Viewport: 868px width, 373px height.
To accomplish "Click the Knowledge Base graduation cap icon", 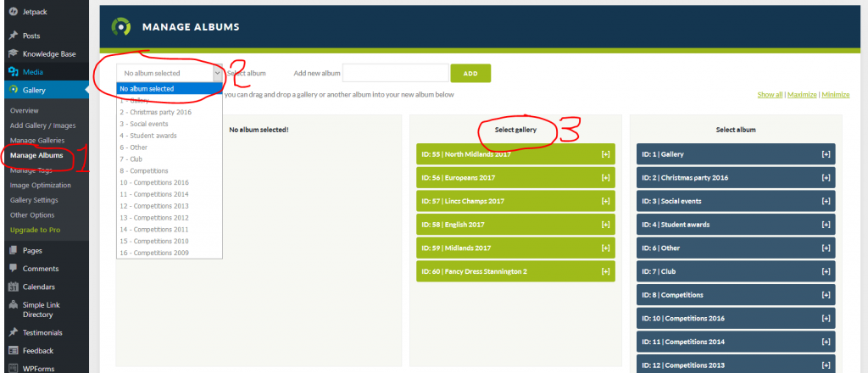I will coord(14,53).
